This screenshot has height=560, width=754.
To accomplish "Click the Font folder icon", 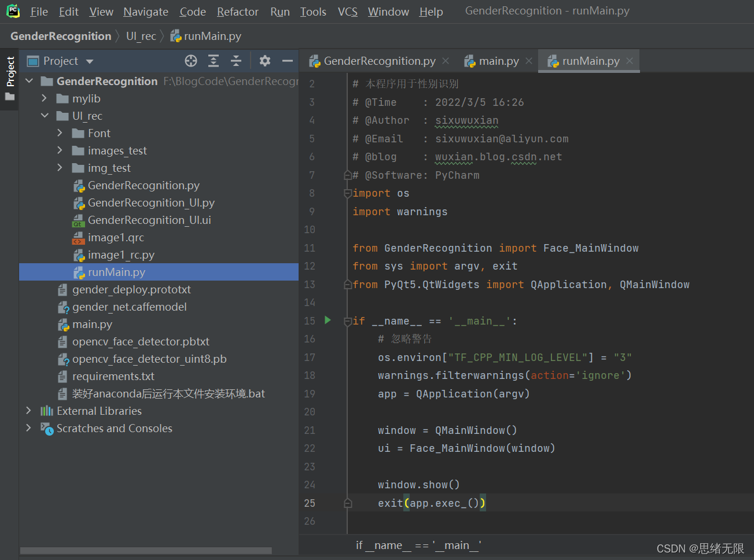I will [x=78, y=134].
